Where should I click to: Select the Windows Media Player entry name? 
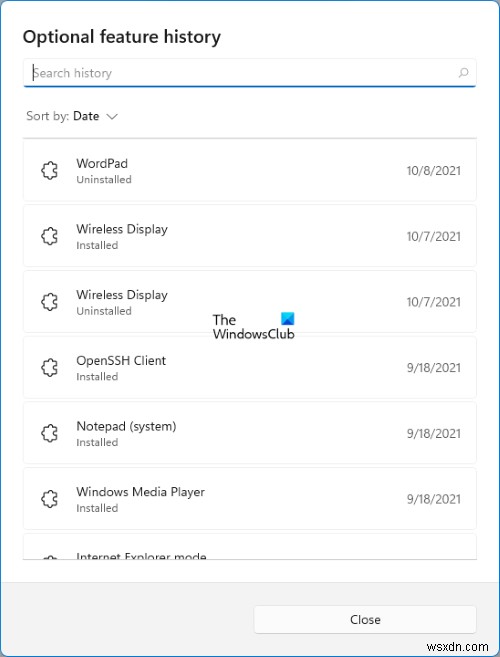pyautogui.click(x=140, y=492)
